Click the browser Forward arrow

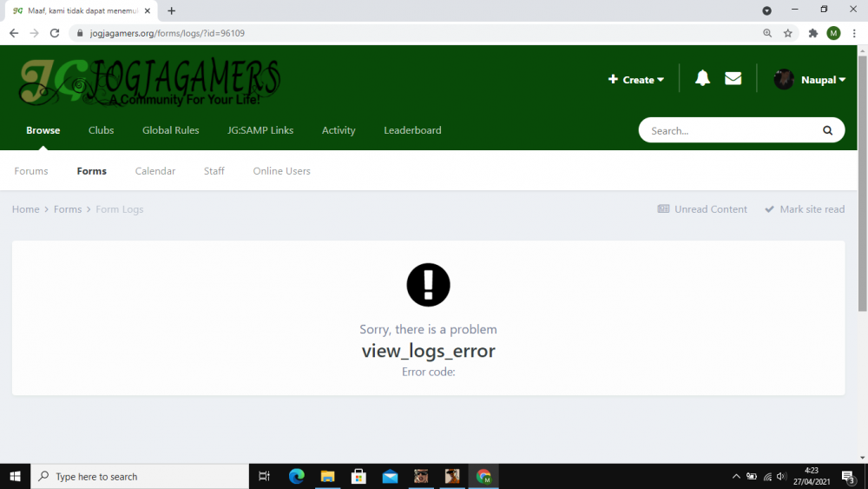click(35, 33)
